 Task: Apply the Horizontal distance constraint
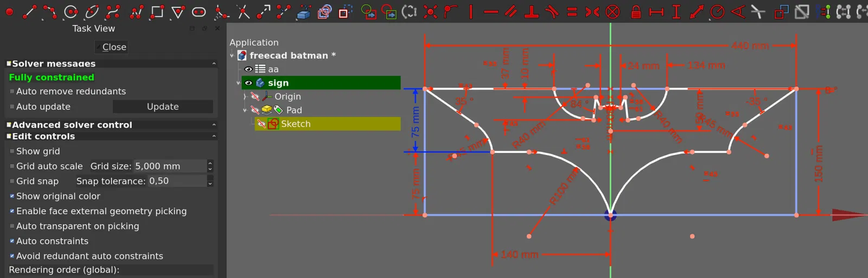coord(656,11)
